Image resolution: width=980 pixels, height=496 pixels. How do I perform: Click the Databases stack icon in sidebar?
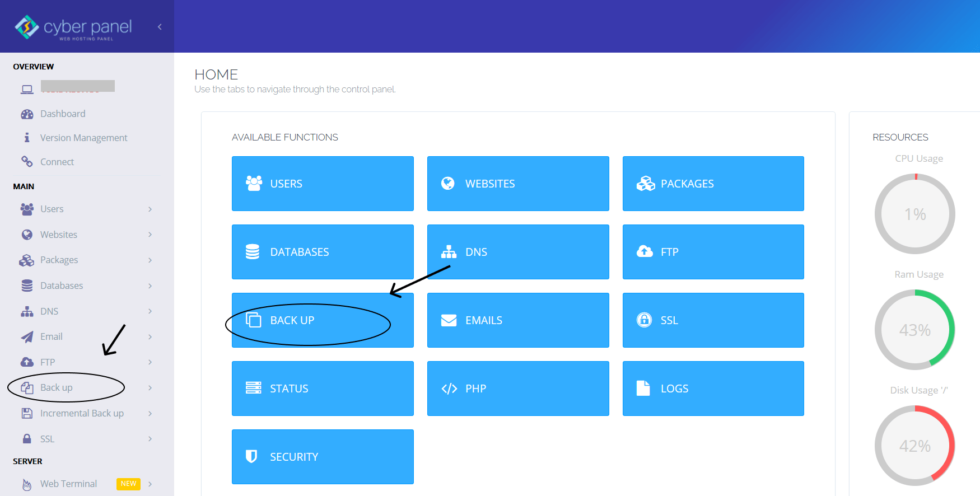pos(27,286)
